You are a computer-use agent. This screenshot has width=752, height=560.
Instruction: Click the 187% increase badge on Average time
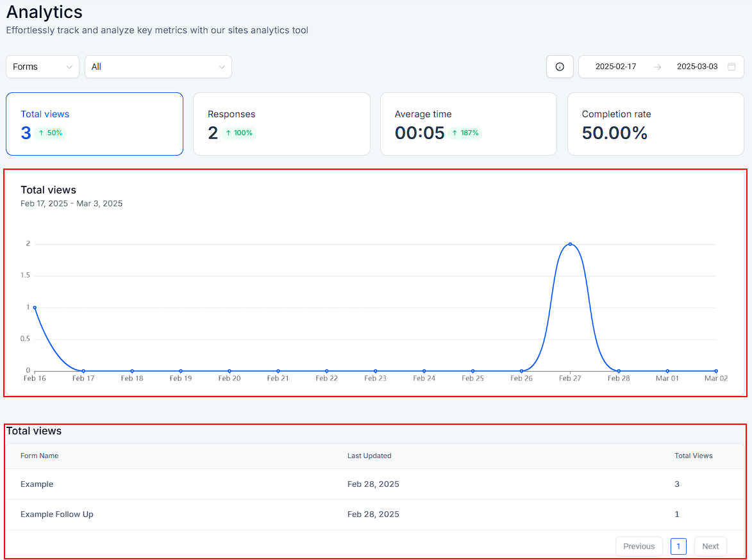pyautogui.click(x=464, y=133)
